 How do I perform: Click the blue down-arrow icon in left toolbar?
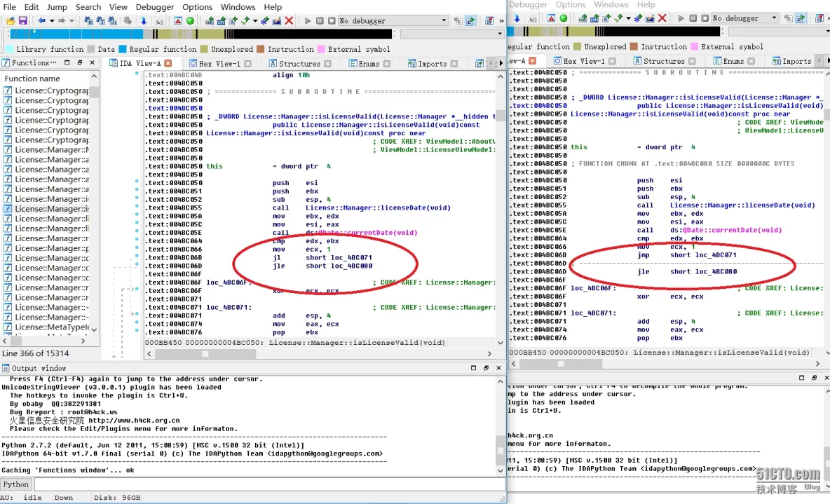click(x=144, y=20)
